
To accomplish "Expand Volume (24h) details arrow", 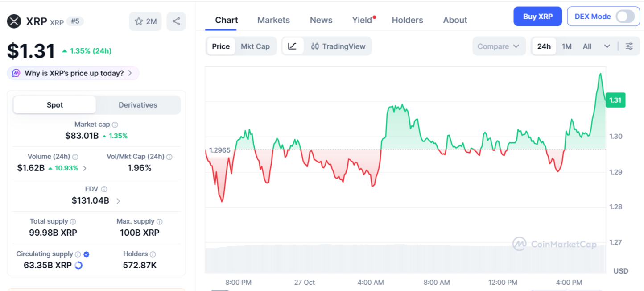I will click(x=85, y=168).
